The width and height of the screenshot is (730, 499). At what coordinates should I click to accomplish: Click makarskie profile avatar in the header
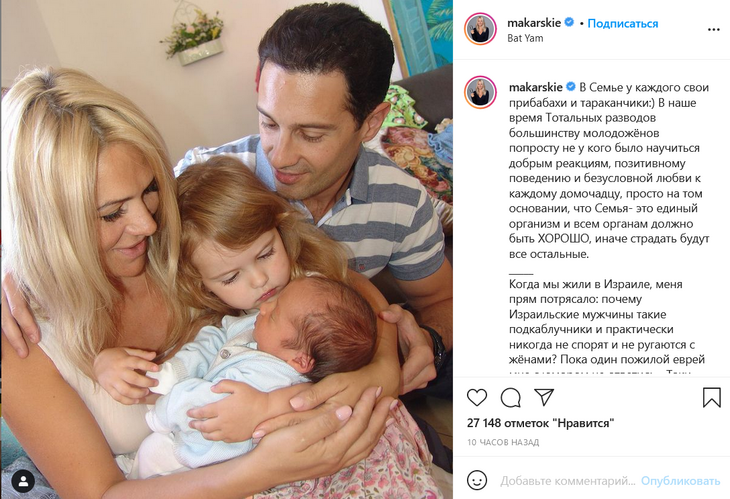480,29
